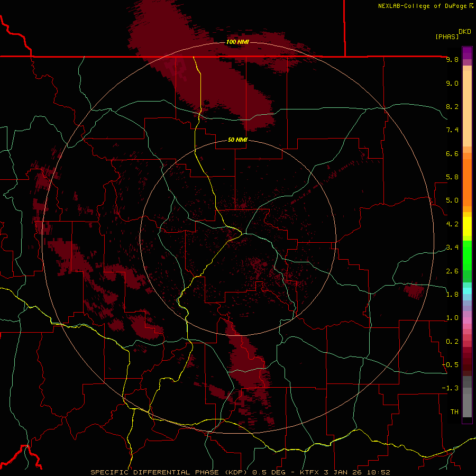Click the orange color bar segment
Viewport: 476px width, 476px height.
pyautogui.click(x=467, y=182)
